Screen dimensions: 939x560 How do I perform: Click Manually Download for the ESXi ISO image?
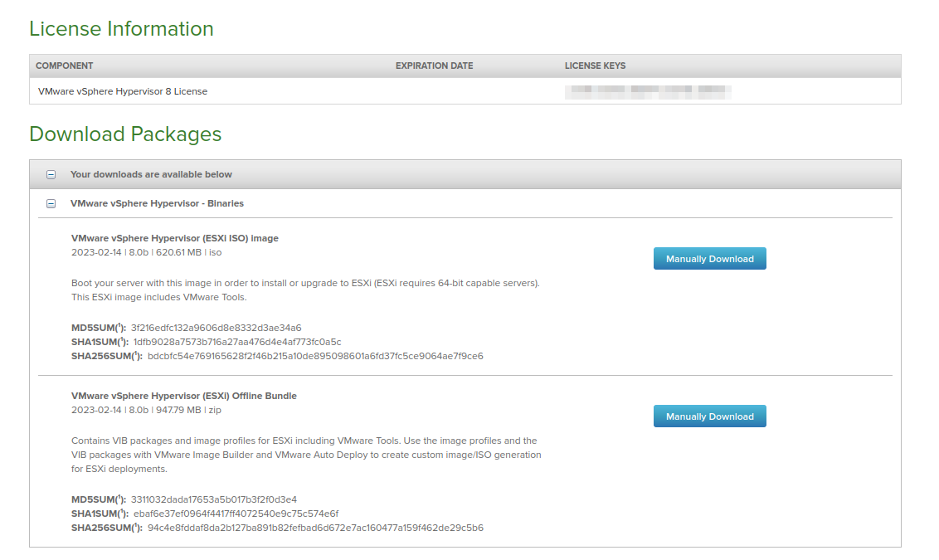[709, 259]
